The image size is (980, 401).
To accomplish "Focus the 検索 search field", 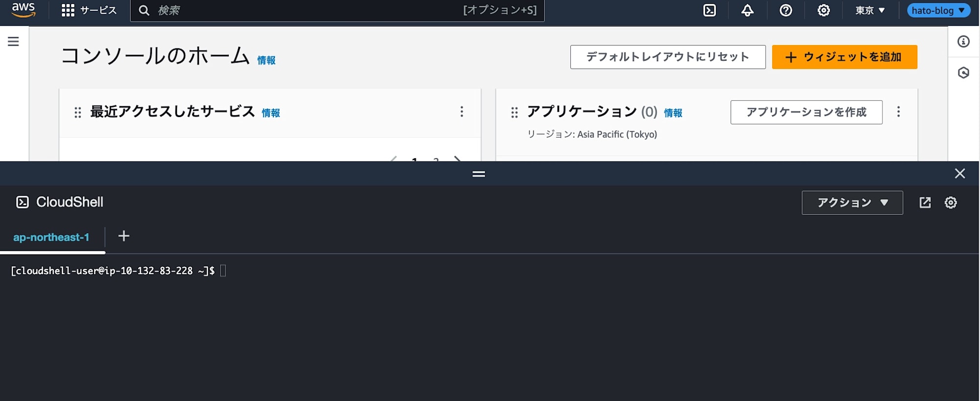I will pos(337,10).
